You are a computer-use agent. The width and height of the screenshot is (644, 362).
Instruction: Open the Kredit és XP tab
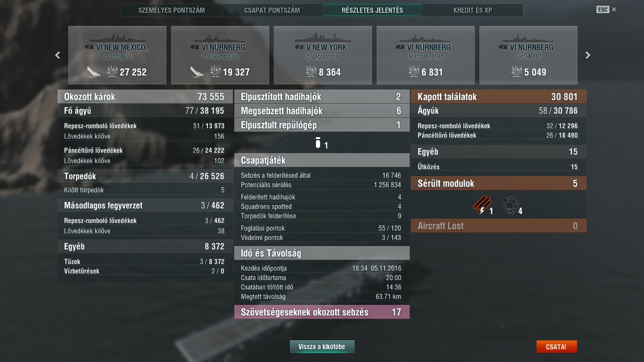[473, 10]
